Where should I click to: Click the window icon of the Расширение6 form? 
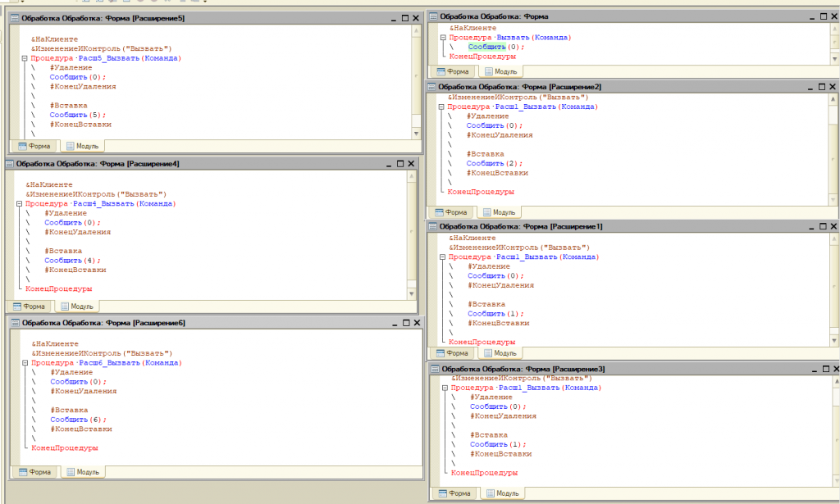pos(14,323)
